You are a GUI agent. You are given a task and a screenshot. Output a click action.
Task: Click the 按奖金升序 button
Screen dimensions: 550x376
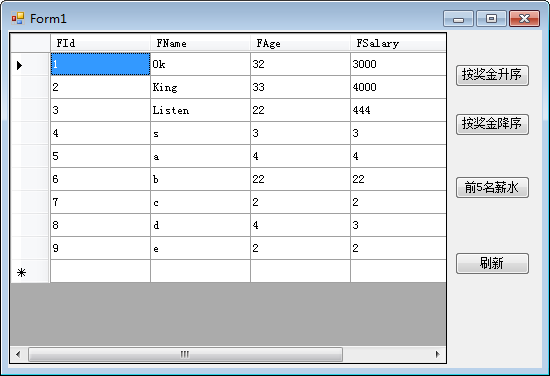492,75
